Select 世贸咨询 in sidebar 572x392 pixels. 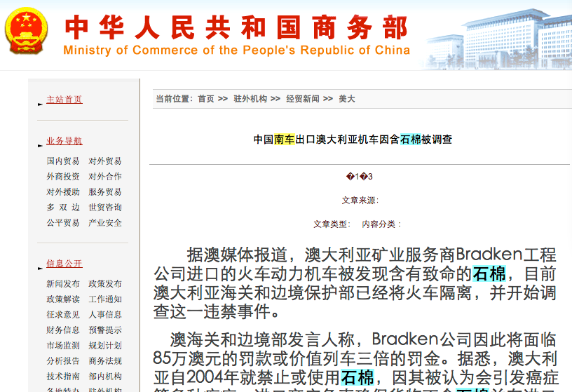pyautogui.click(x=105, y=208)
